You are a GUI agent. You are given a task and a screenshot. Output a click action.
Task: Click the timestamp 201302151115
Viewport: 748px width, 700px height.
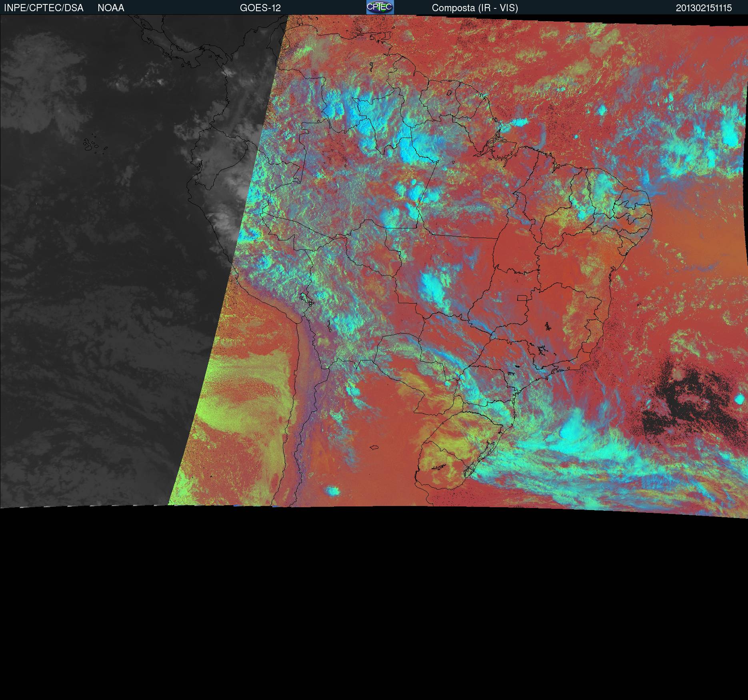tap(704, 8)
